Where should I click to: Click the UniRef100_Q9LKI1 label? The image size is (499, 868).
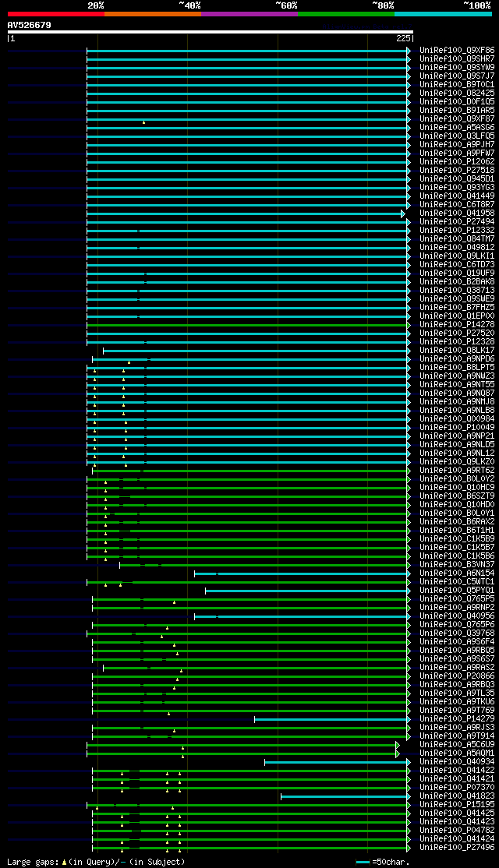(457, 256)
